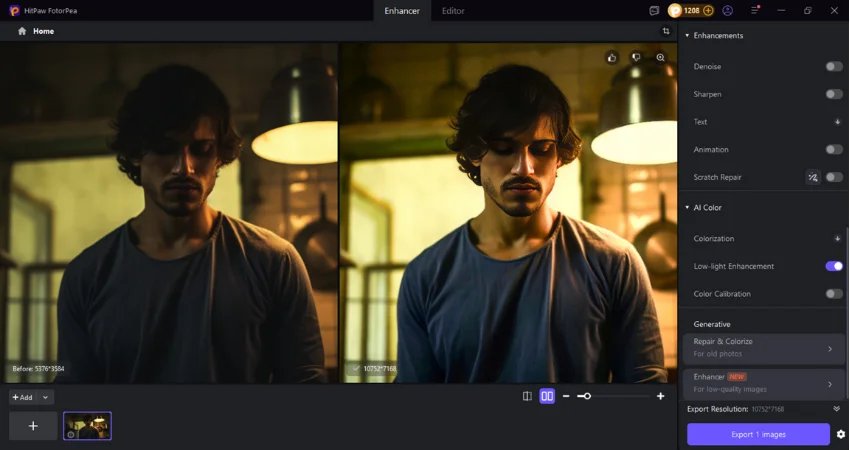Collapse the Enhancements section
Viewport: 850px width, 450px height.
pos(687,36)
